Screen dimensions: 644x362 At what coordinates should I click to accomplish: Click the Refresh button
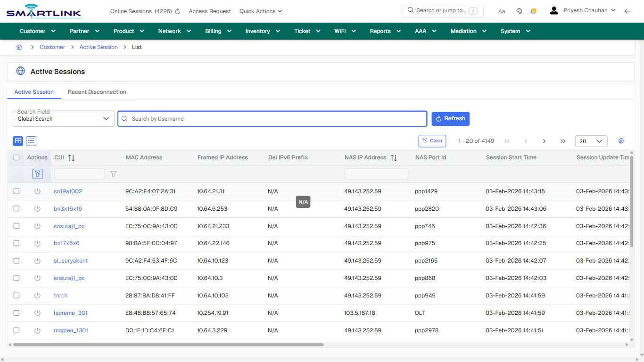pyautogui.click(x=450, y=118)
